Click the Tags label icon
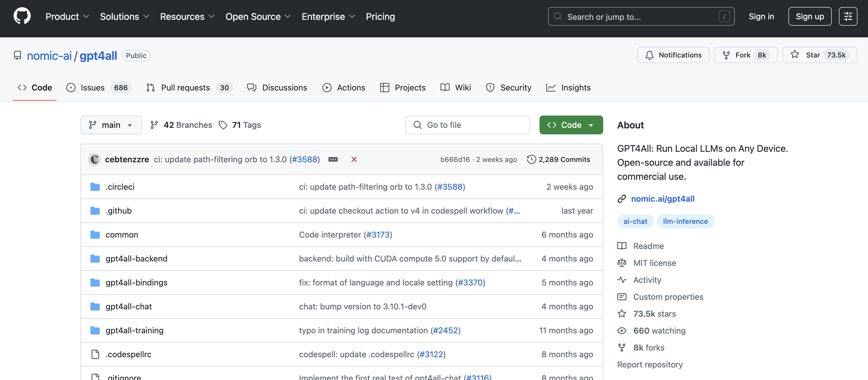 223,125
